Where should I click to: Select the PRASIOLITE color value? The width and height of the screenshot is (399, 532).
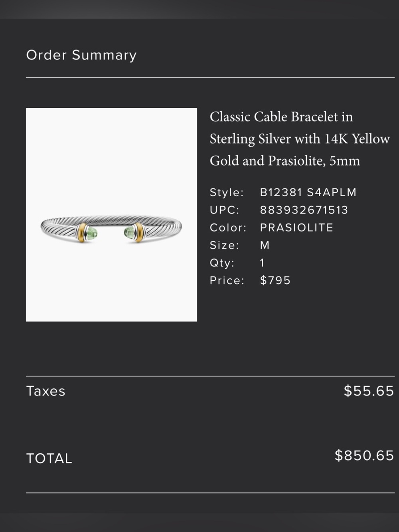tap(296, 227)
